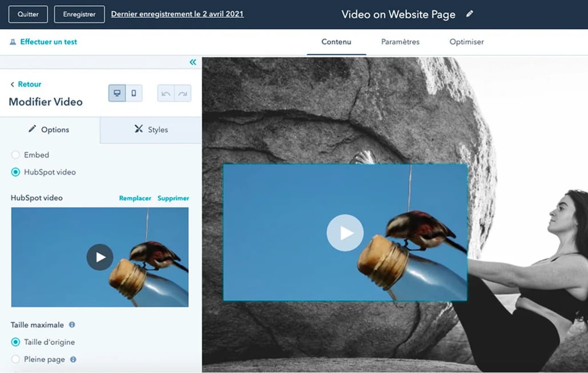Viewport: 588px width, 373px height.
Task: Click the pencil icon to rename page title
Action: [x=470, y=14]
